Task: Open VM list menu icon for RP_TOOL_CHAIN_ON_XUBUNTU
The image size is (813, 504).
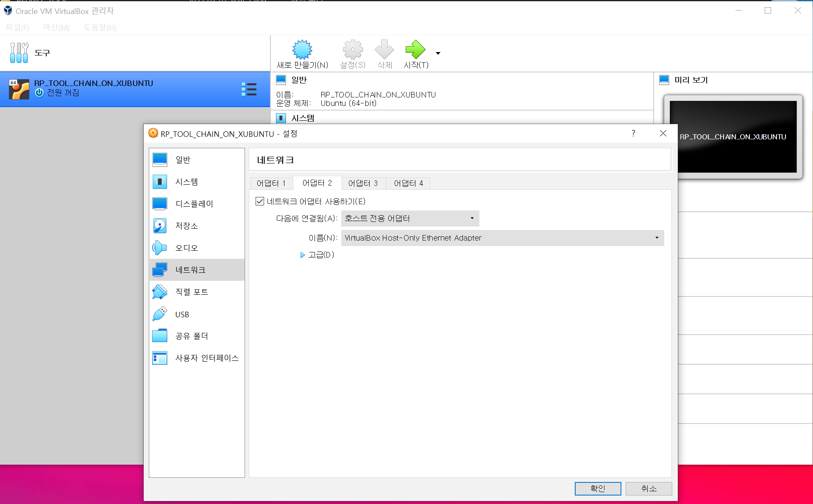Action: (x=249, y=89)
